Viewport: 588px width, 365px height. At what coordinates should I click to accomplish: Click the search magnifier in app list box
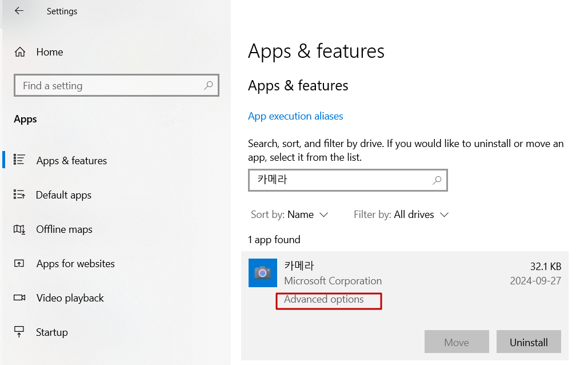[437, 180]
